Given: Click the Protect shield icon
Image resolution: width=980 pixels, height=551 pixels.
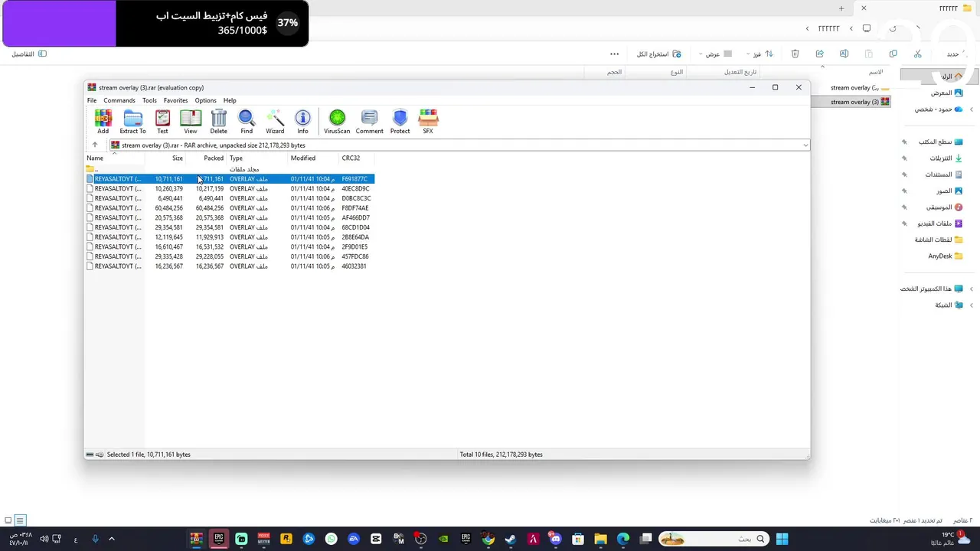Looking at the screenshot, I should [400, 122].
